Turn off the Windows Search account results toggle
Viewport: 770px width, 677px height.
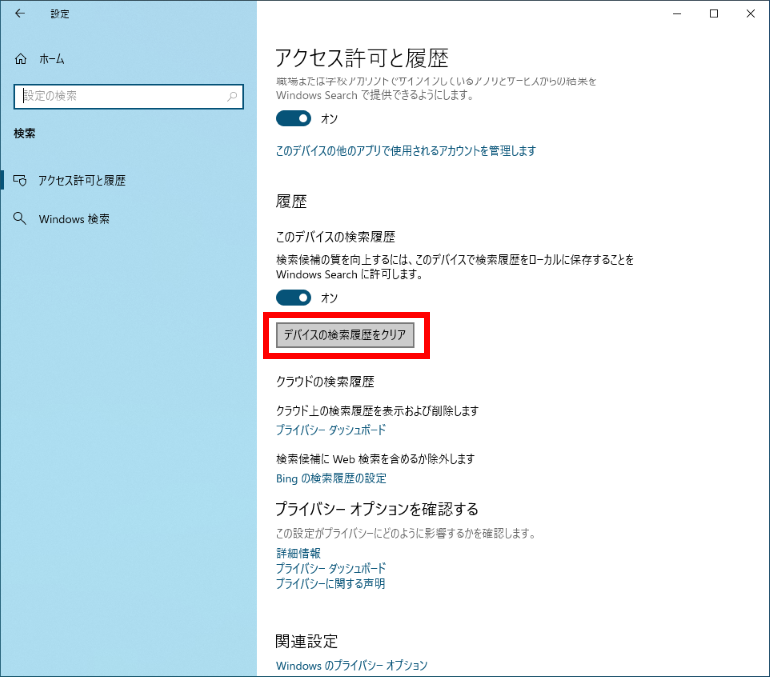tap(294, 118)
